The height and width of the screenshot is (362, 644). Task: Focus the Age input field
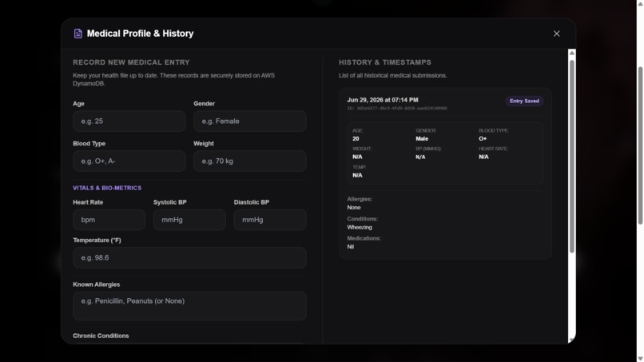[129, 121]
